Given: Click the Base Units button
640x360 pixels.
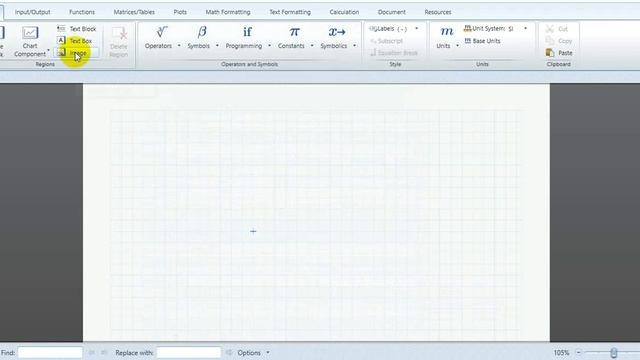Looking at the screenshot, I should click(482, 41).
